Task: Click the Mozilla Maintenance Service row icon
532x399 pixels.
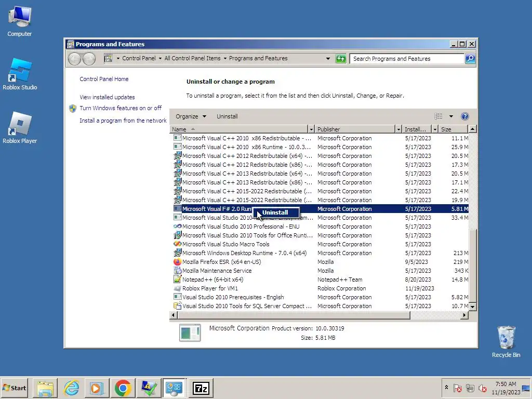Action: point(178,270)
